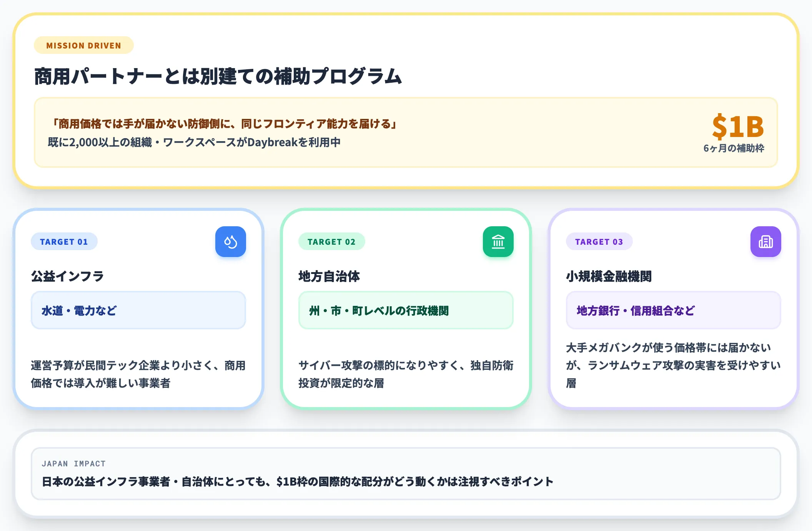
Task: Click the quote 商用価格では手が届かない防御側に
Action: pos(223,124)
